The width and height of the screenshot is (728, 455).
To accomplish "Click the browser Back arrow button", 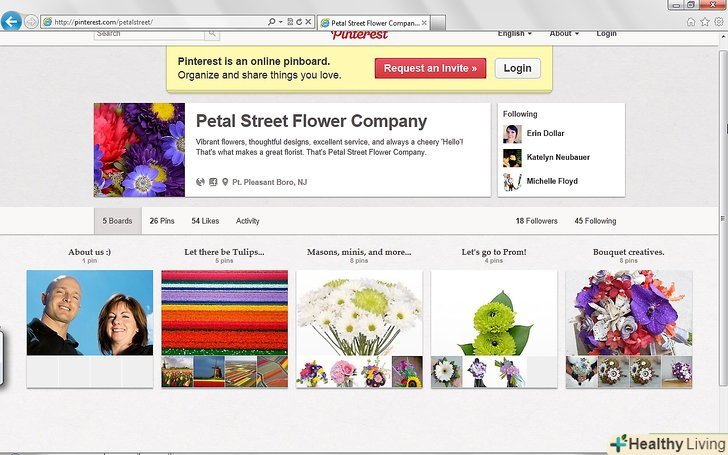I will (x=11, y=21).
